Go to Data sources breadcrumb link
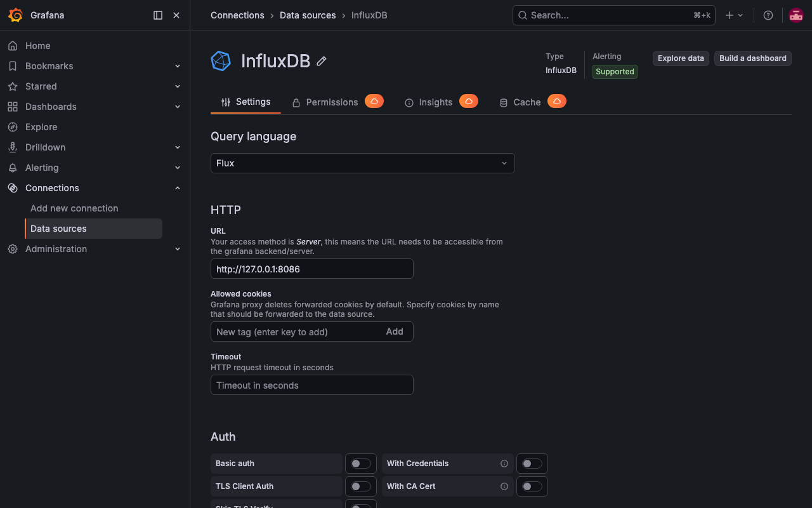812x508 pixels. (308, 15)
